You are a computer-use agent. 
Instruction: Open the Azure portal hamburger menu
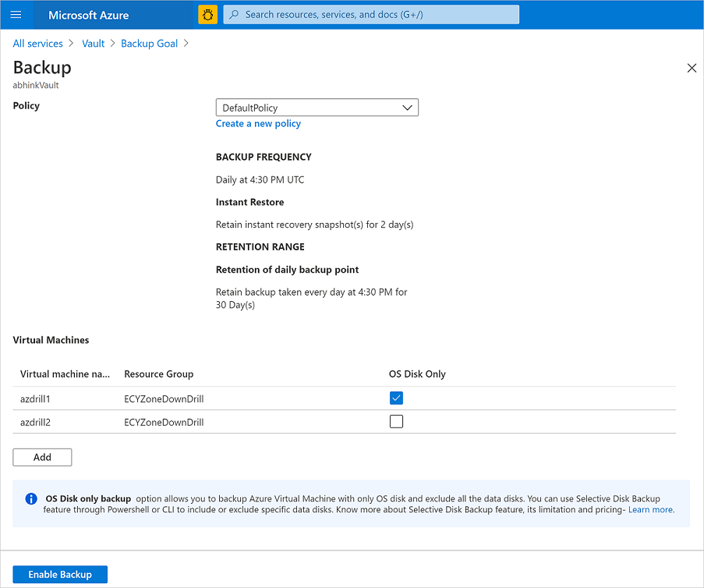[x=16, y=15]
